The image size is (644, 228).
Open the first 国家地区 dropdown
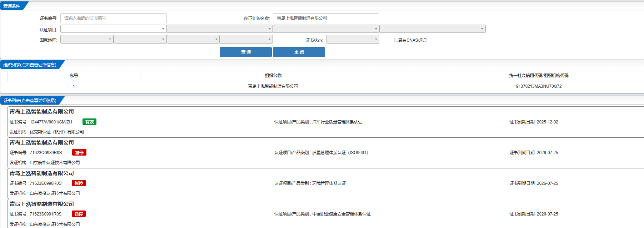point(87,39)
